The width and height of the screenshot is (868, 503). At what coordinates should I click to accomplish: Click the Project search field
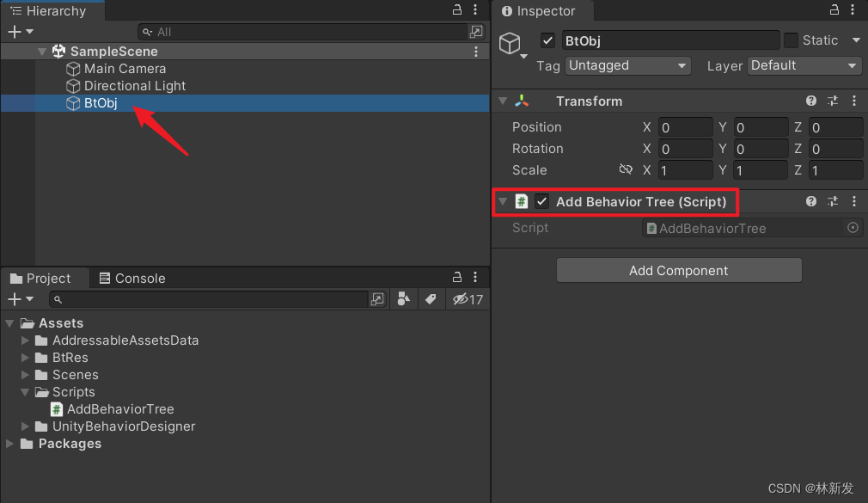point(209,300)
